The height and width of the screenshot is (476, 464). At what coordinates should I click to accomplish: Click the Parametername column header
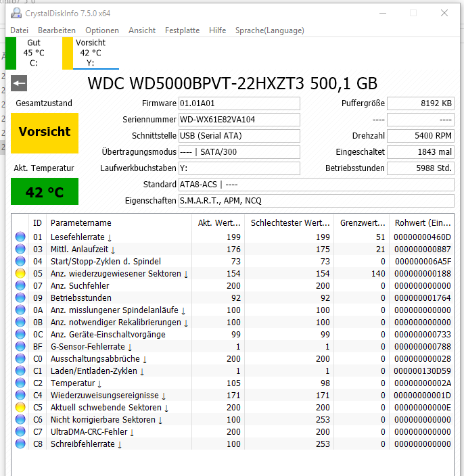click(119, 223)
